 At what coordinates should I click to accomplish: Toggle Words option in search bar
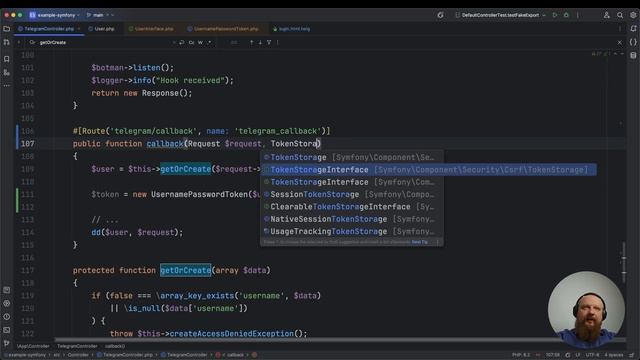click(200, 42)
